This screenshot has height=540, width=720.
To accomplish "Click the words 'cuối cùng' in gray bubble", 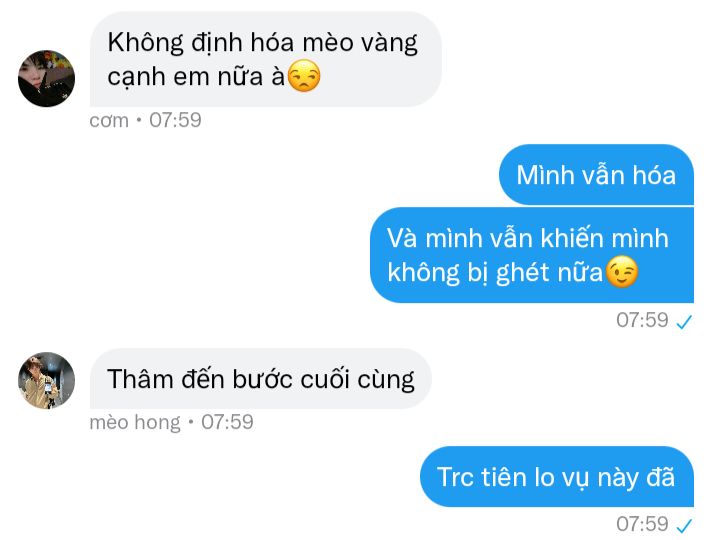I will [x=357, y=380].
